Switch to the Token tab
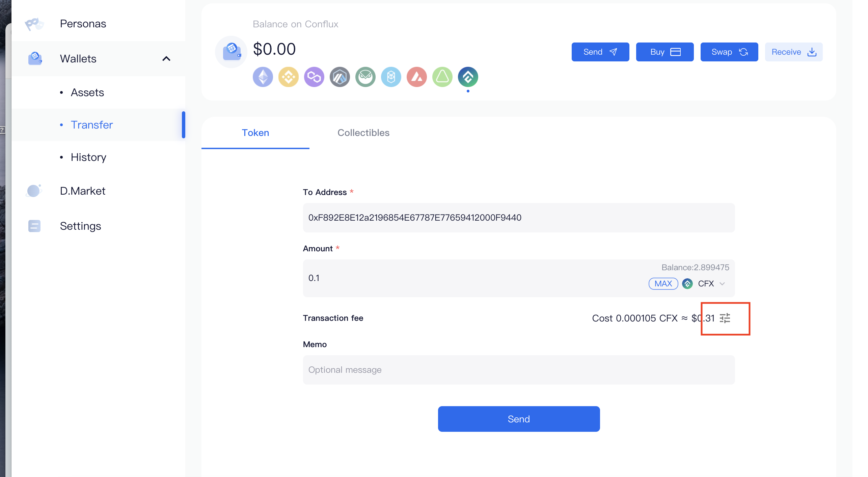Viewport: 868px width, 477px height. click(x=255, y=133)
